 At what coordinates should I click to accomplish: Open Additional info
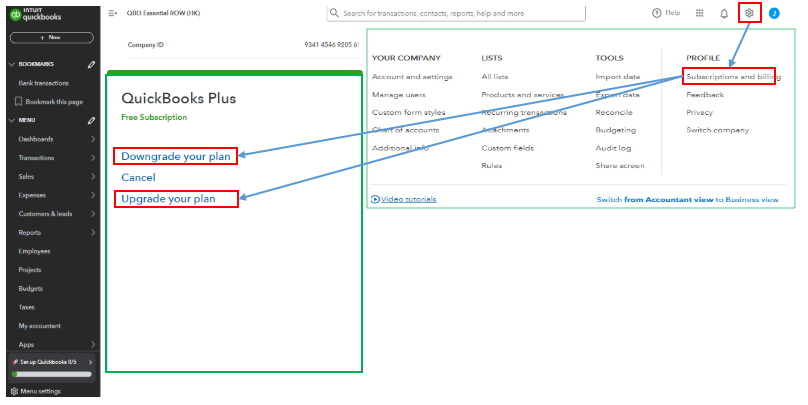[x=400, y=148]
